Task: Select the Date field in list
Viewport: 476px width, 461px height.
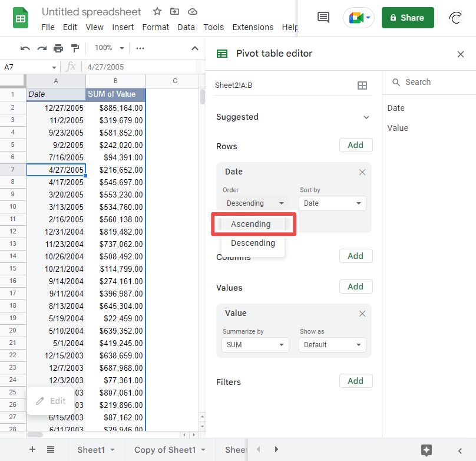Action: pos(396,108)
